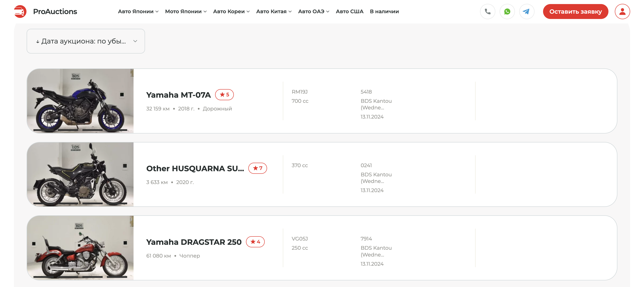Select the RM19J frame code

pos(299,92)
